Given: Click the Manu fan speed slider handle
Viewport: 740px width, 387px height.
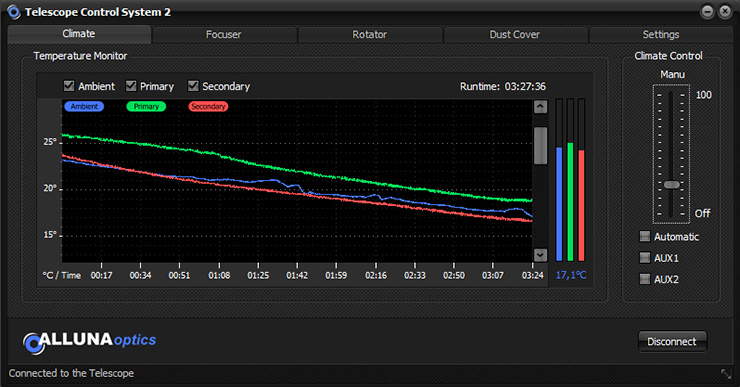Looking at the screenshot, I should click(x=672, y=185).
